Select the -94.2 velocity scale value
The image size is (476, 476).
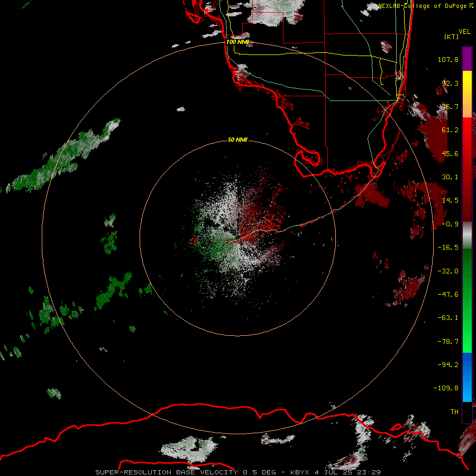[448, 365]
